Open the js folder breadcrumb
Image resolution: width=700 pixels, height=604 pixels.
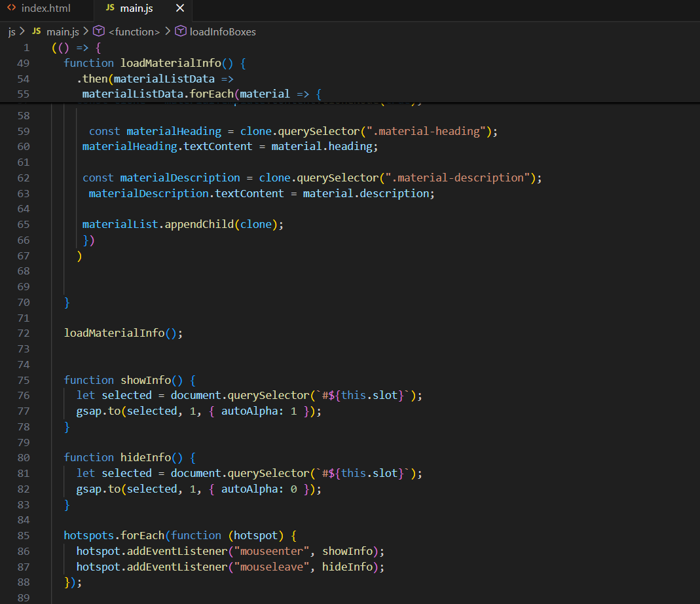tap(12, 31)
